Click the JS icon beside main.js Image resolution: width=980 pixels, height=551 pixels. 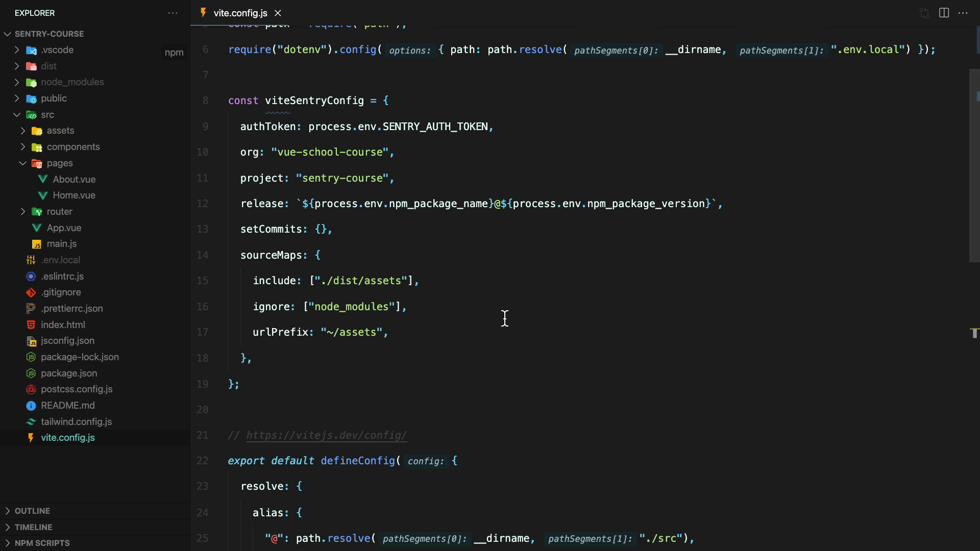click(x=37, y=244)
